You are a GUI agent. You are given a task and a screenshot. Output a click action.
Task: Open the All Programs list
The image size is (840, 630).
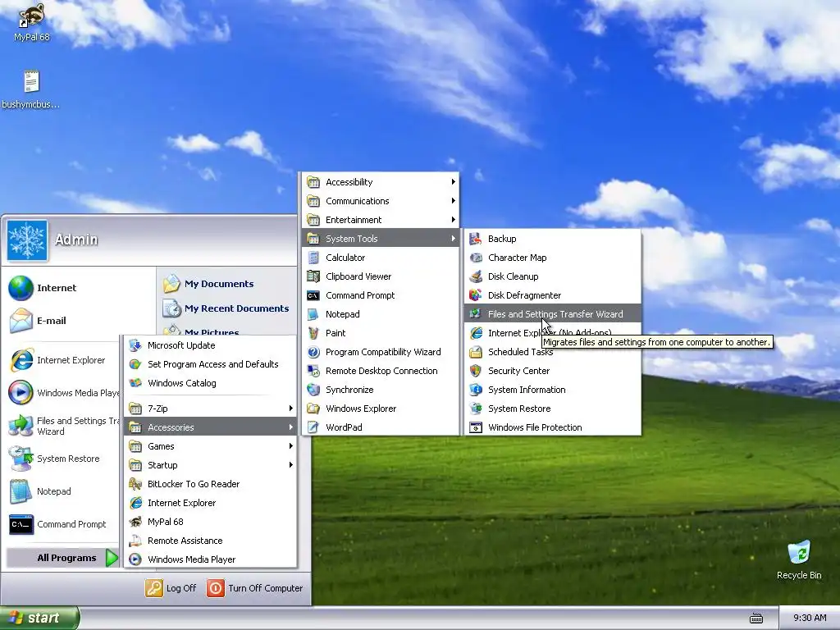pos(62,558)
